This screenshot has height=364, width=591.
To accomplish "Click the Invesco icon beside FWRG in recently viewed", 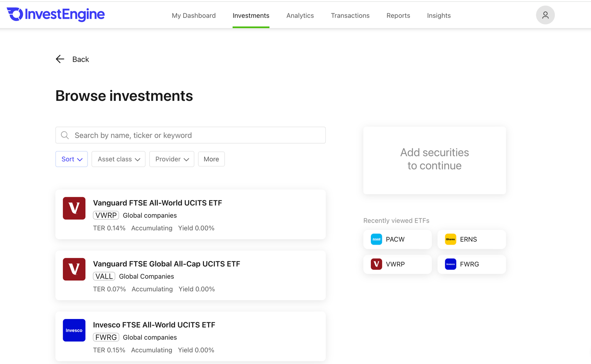I will click(x=451, y=264).
